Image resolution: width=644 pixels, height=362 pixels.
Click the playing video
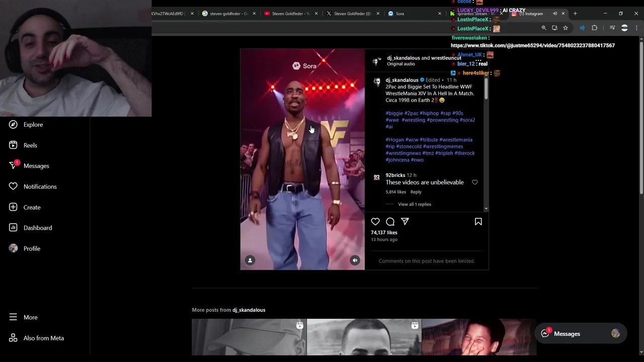tap(302, 159)
